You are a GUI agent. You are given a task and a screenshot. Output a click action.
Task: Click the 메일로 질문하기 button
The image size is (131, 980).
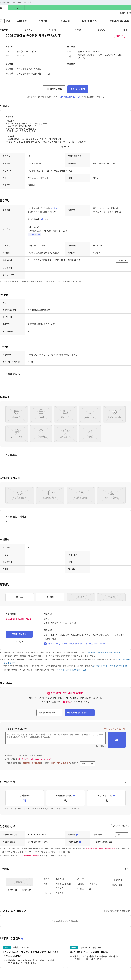[87, 763]
